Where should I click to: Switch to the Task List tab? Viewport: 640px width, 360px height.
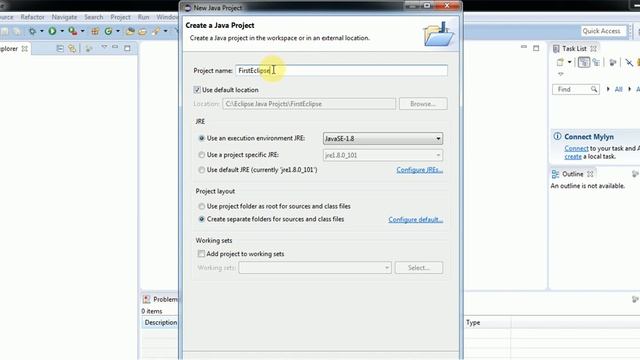[574, 49]
